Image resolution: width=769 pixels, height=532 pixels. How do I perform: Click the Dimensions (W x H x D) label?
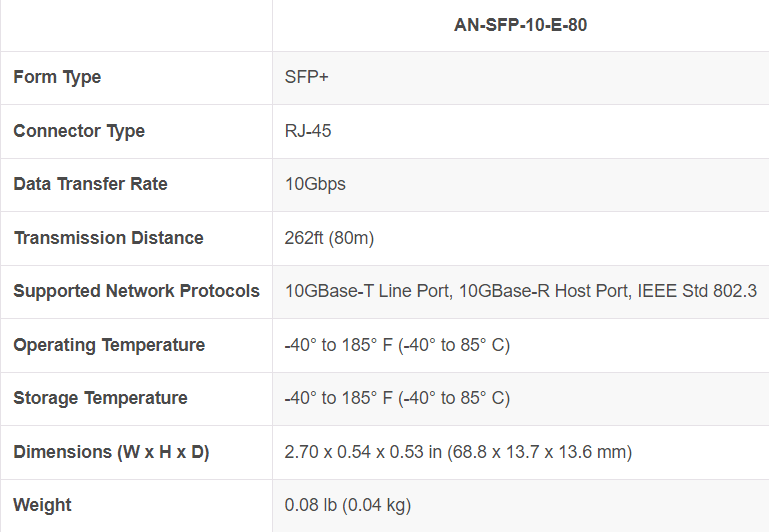tap(111, 452)
